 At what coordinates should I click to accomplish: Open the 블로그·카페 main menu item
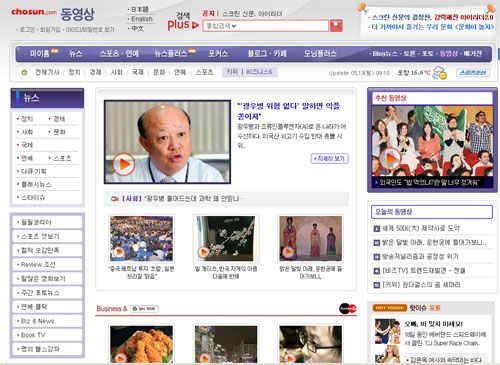pyautogui.click(x=267, y=54)
